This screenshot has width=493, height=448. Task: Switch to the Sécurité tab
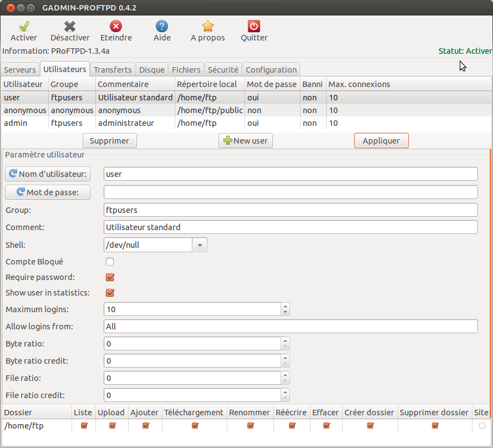click(x=223, y=70)
